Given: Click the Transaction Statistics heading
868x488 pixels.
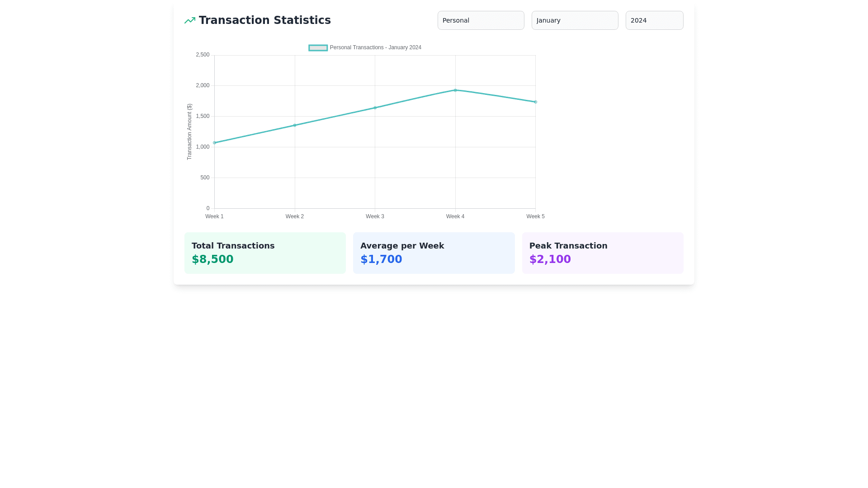Looking at the screenshot, I should tap(264, 20).
